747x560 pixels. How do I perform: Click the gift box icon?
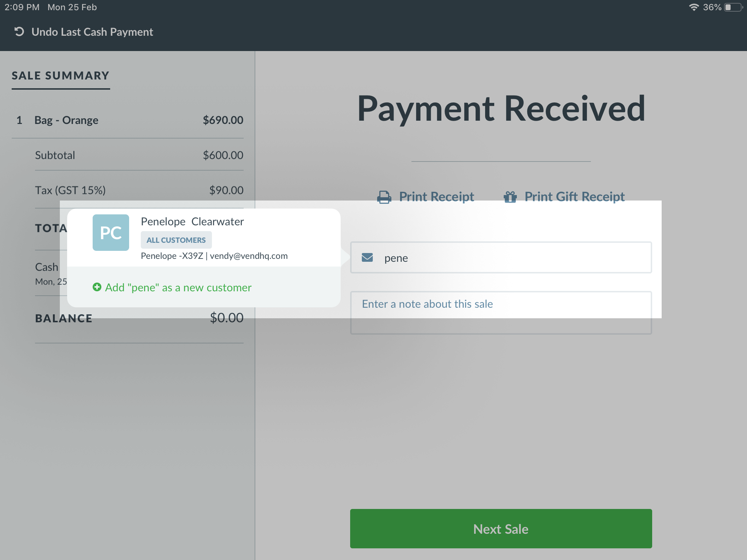pos(510,197)
